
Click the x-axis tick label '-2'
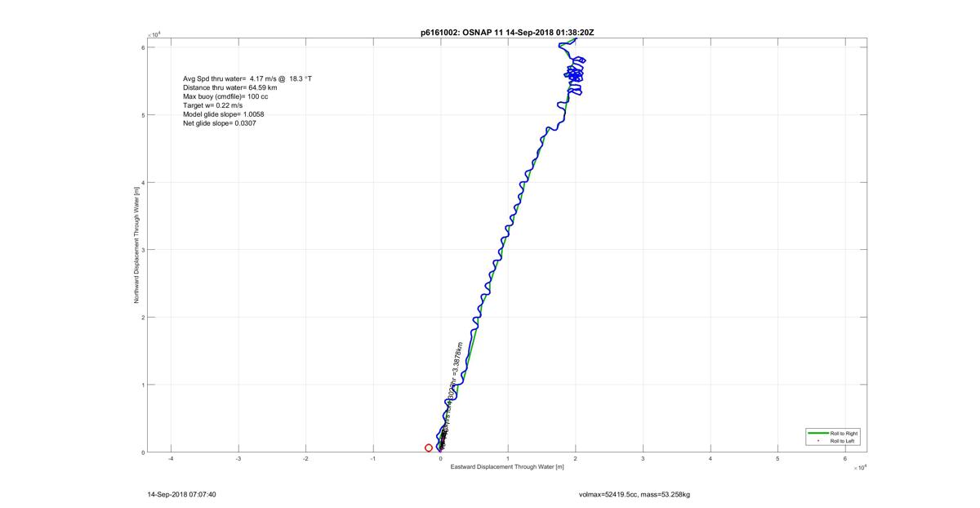[305, 459]
